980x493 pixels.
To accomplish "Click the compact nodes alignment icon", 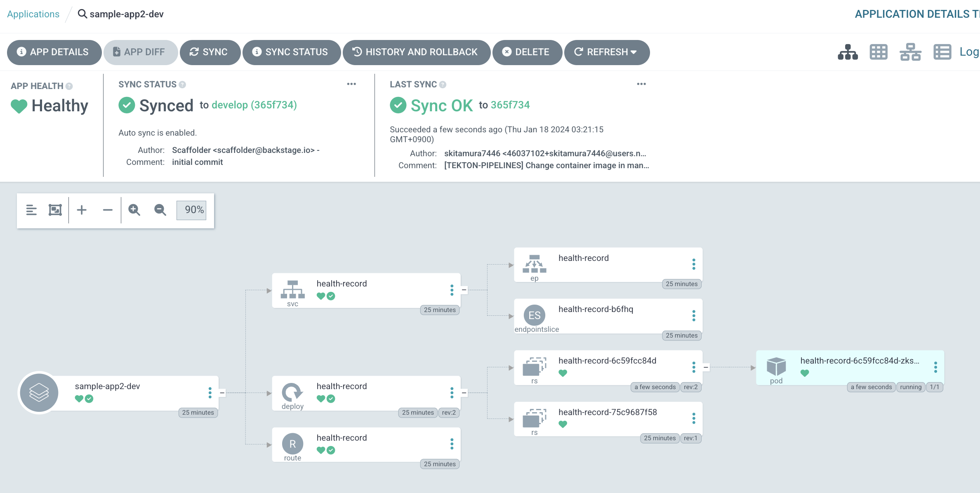I will (31, 210).
